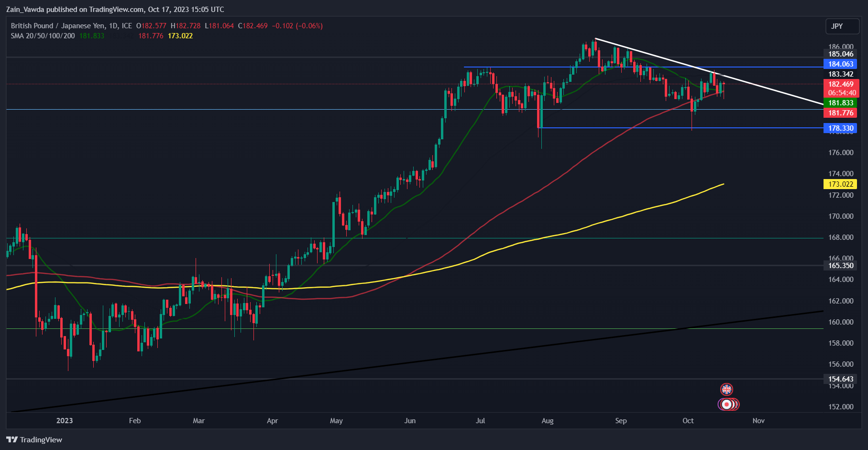Click the Jul label on time axis
The width and height of the screenshot is (868, 450).
click(x=480, y=421)
